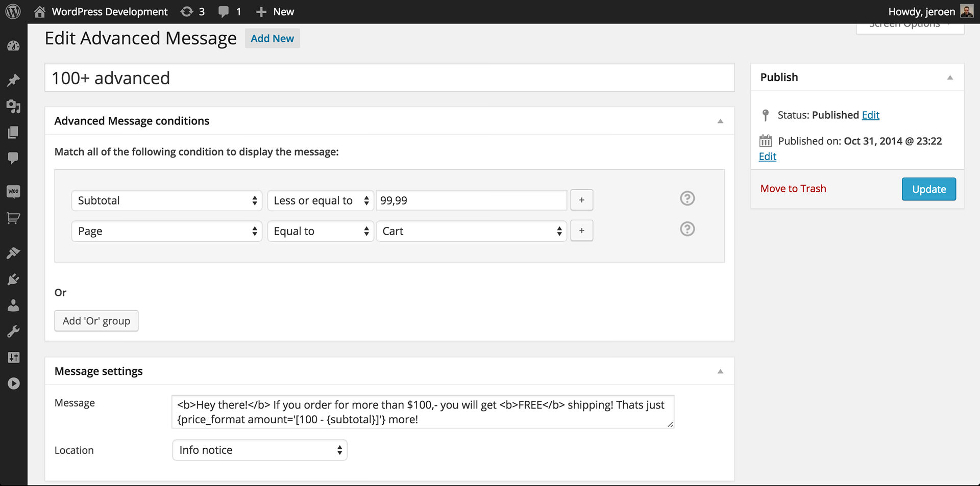980x486 pixels.
Task: Open the 'Less or equal to' operator dropdown
Action: (x=320, y=200)
